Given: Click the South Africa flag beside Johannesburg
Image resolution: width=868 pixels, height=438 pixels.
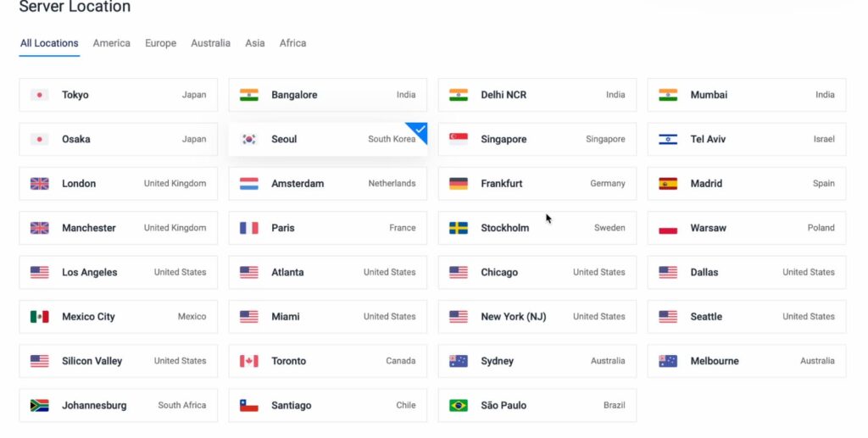Looking at the screenshot, I should pos(39,406).
